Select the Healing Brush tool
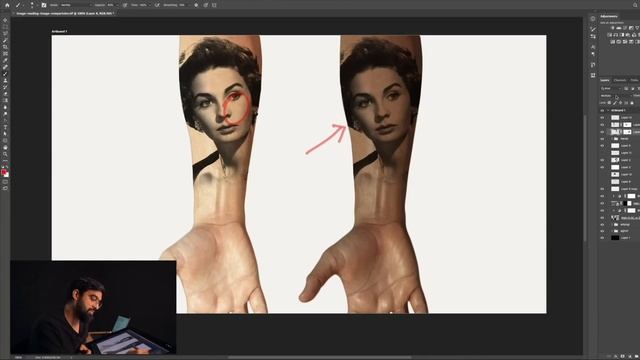Image resolution: width=640 pixels, height=360 pixels. pos(5,67)
